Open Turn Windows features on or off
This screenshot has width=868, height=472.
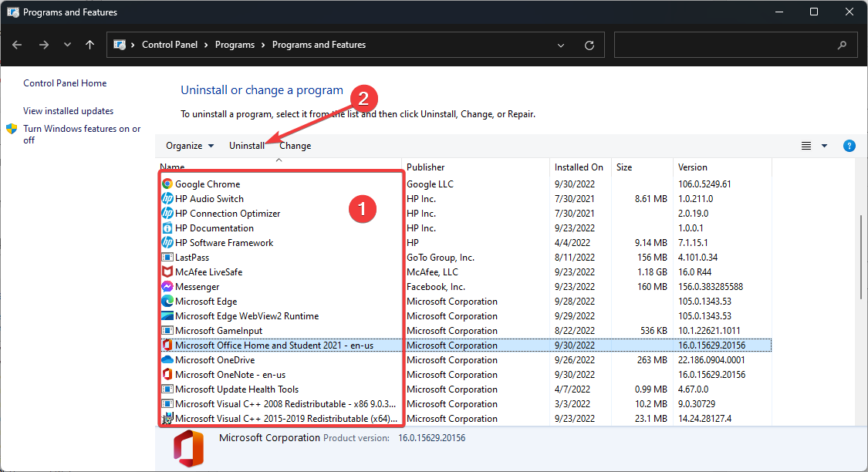pos(82,134)
